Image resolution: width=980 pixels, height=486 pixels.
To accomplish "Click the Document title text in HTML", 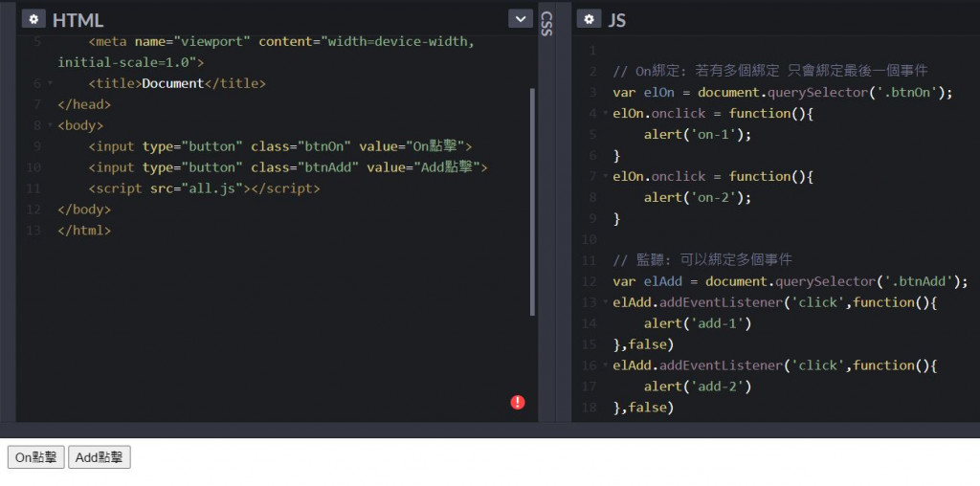I will [173, 83].
